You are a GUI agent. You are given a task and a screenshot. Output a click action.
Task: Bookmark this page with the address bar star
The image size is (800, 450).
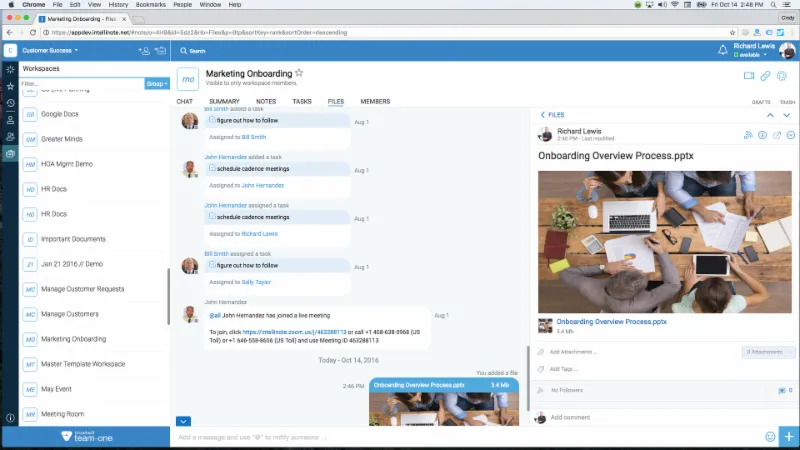732,32
